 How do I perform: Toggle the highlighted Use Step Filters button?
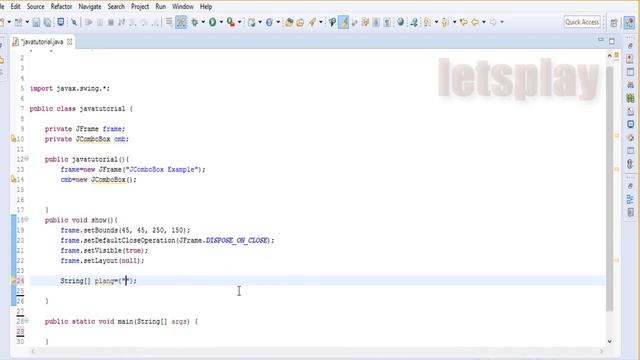pos(181,22)
